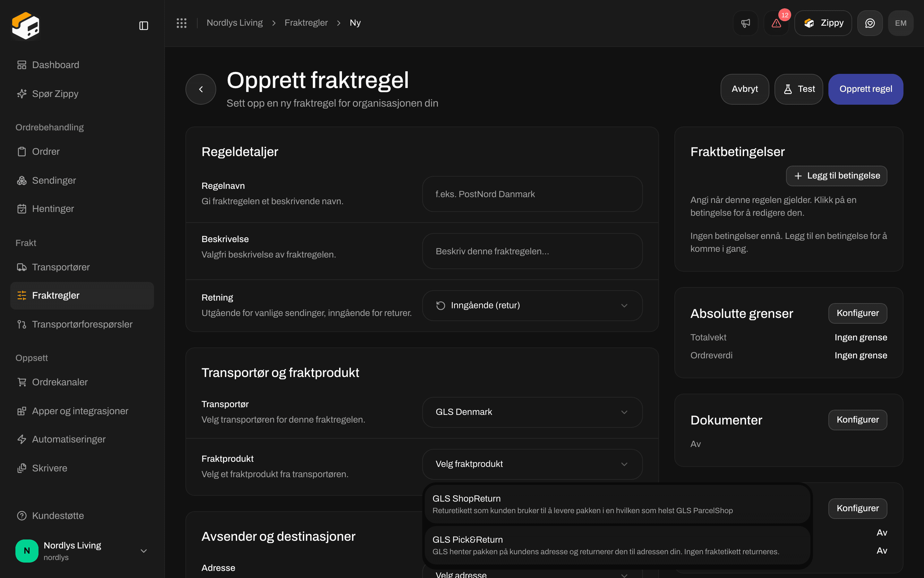Configure Absolutte grenser
This screenshot has height=578, width=924.
[858, 313]
